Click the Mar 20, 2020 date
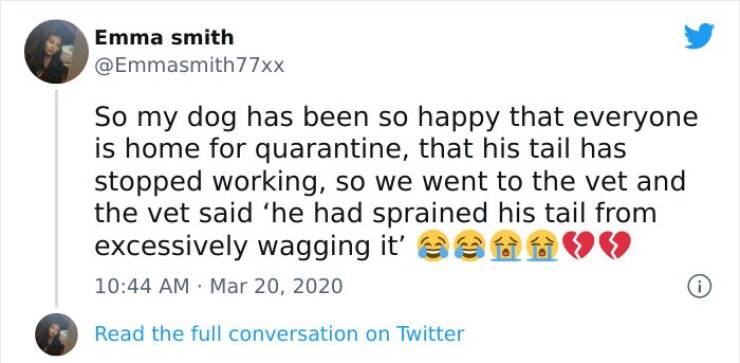Viewport: 740px width, 363px height. [276, 286]
